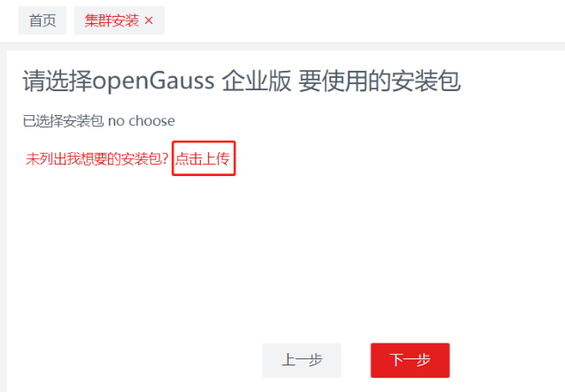Click 要使用的安装包 at the heading's end
This screenshot has height=392, width=565.
379,81
